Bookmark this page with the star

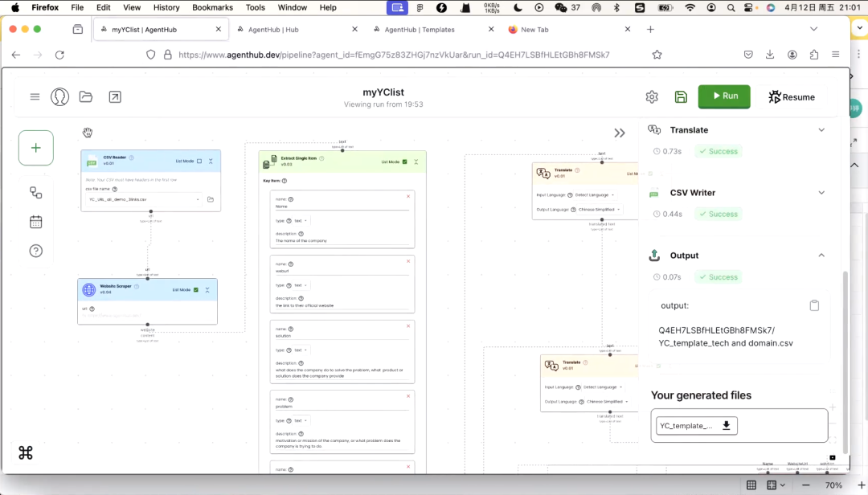coord(657,55)
